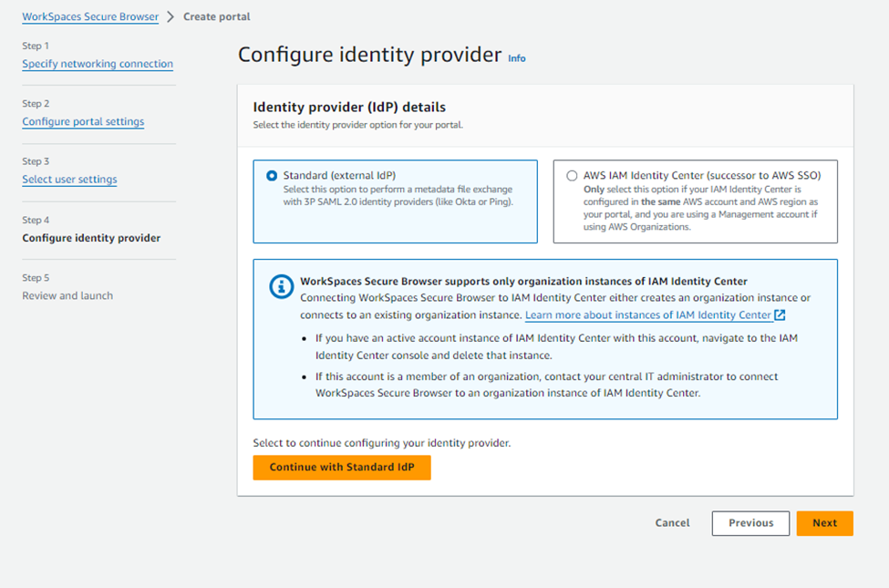This screenshot has height=588, width=889.
Task: Click the Step 4 label in sidebar
Action: [x=36, y=220]
